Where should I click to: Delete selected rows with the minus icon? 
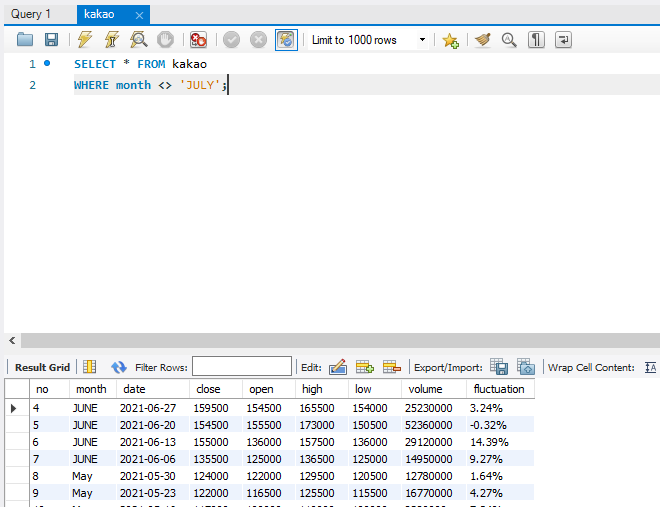[391, 367]
